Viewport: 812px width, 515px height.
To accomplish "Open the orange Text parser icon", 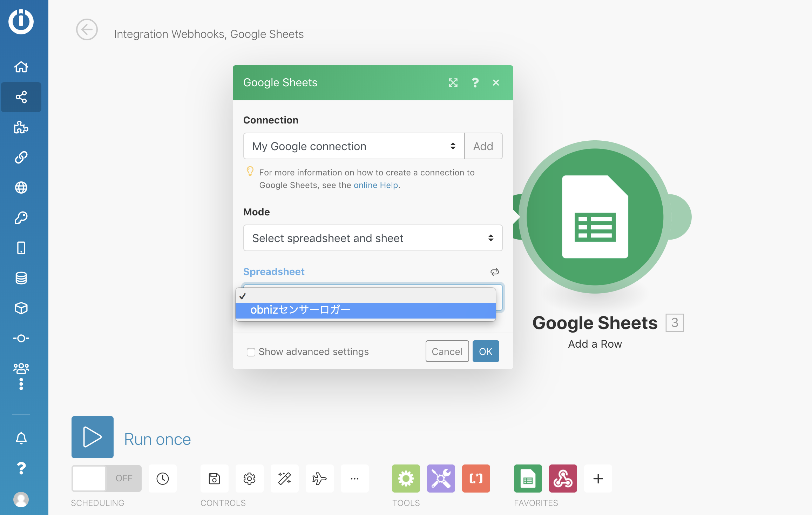I will [x=476, y=479].
